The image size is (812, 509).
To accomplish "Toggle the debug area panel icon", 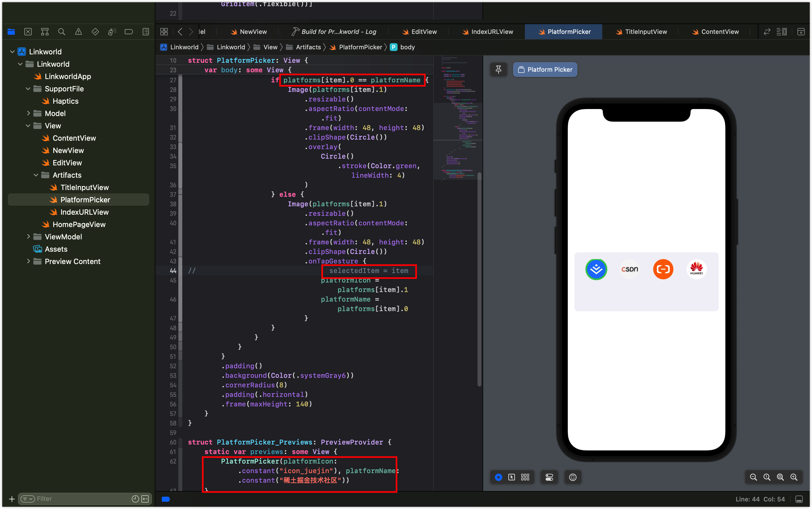I will 799,499.
